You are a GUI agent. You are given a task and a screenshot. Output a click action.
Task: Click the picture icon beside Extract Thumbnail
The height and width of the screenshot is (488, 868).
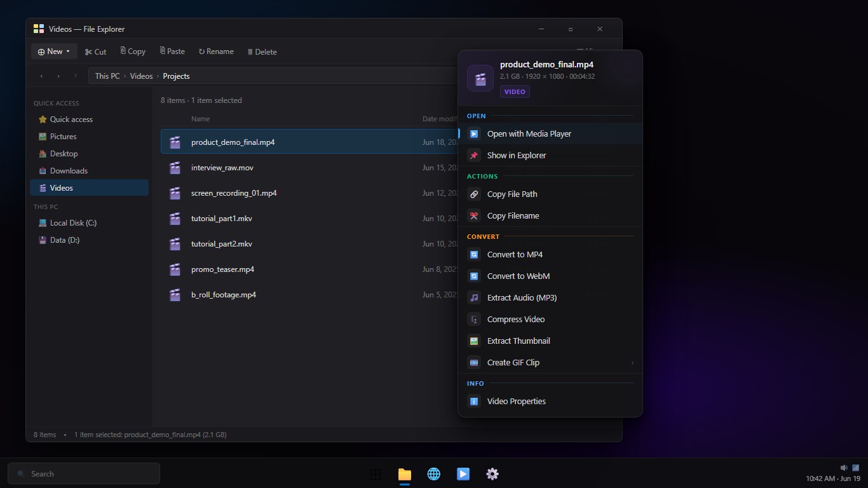click(x=474, y=341)
